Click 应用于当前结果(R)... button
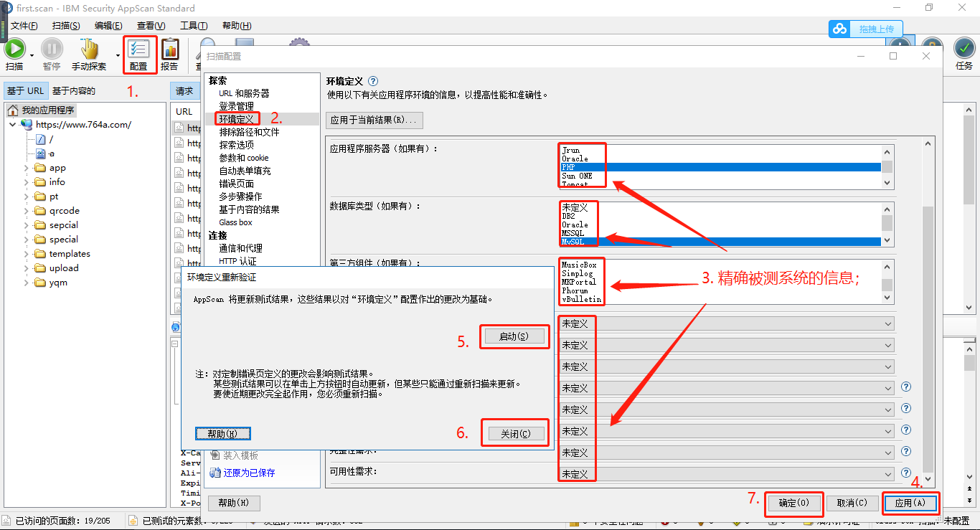The width and height of the screenshot is (980, 530). pos(375,120)
